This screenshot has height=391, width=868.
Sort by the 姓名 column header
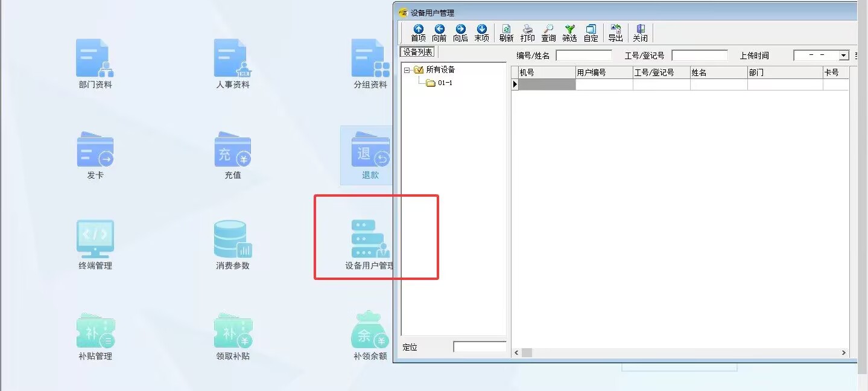tap(718, 72)
